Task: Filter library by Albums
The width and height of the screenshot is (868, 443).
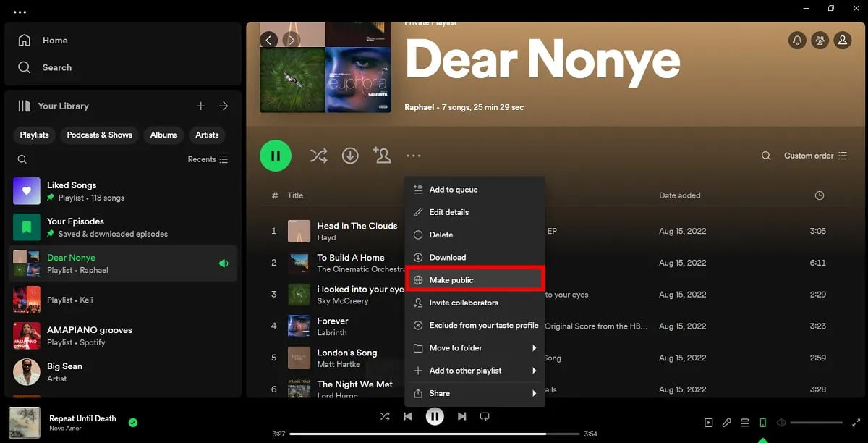Action: pyautogui.click(x=163, y=135)
